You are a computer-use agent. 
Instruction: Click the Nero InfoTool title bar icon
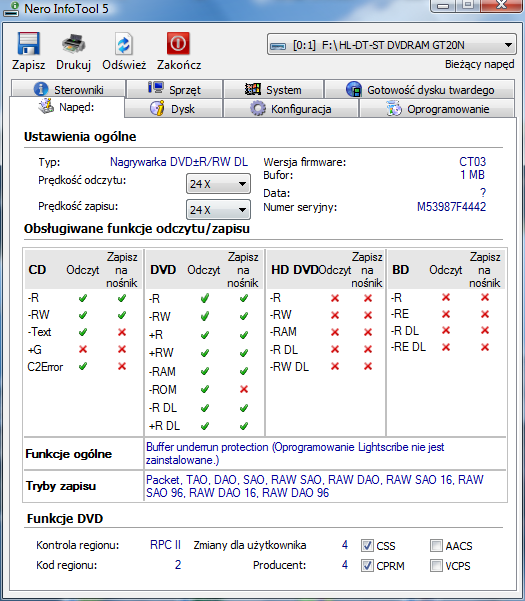pyautogui.click(x=11, y=9)
